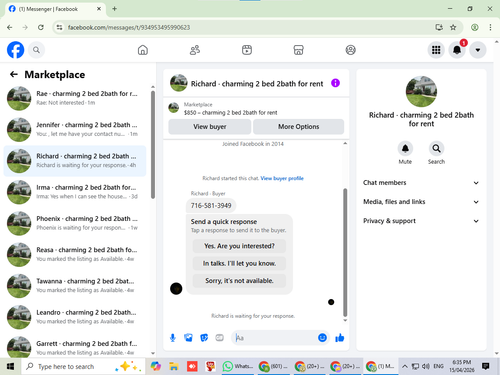Open Garrett's conversation in the list
500x375 pixels.
tap(75, 347)
